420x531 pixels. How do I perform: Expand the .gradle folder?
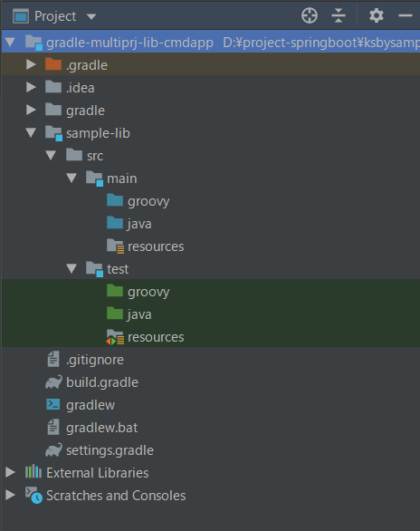click(31, 64)
